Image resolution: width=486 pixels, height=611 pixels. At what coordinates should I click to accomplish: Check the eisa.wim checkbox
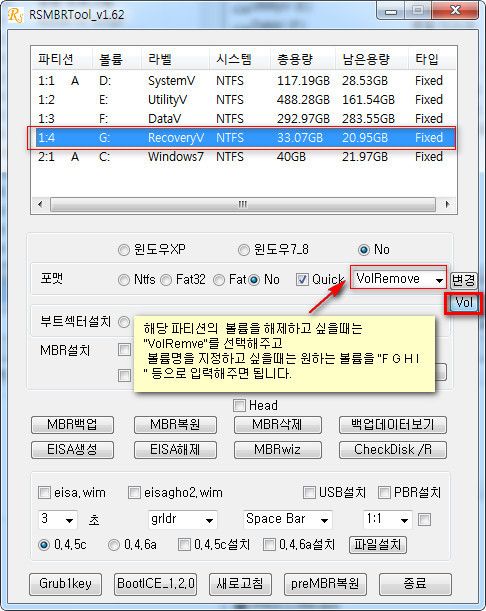tap(44, 492)
